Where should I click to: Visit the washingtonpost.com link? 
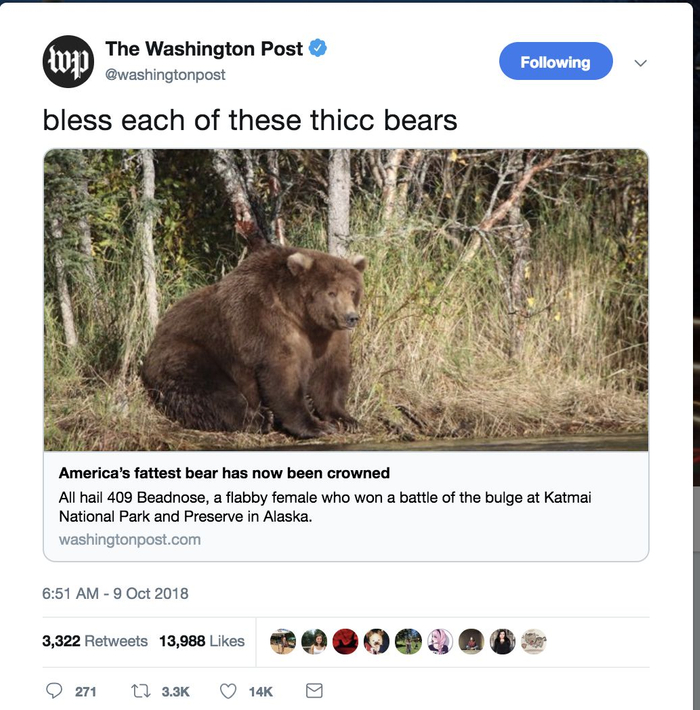coord(130,539)
